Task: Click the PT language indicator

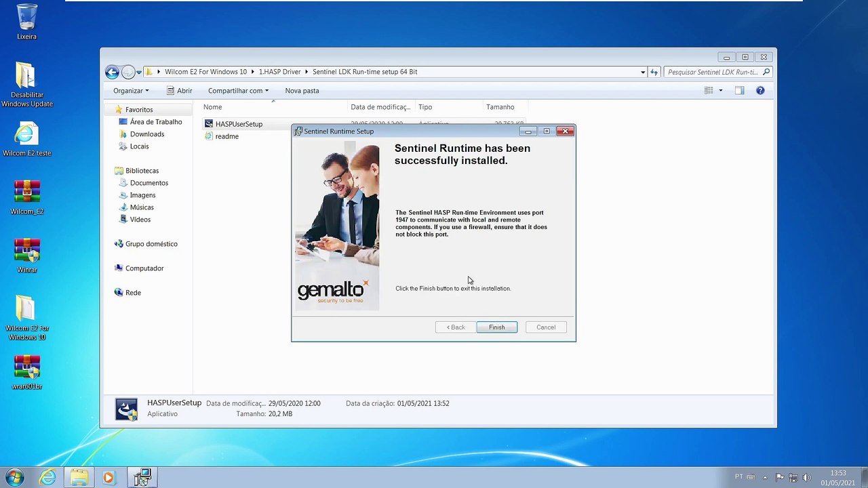Action: click(x=739, y=477)
